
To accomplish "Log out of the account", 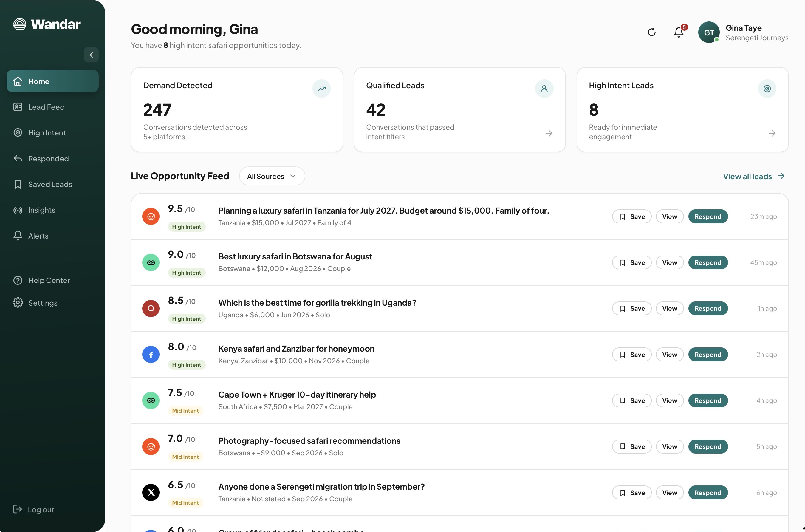I will 34,509.
